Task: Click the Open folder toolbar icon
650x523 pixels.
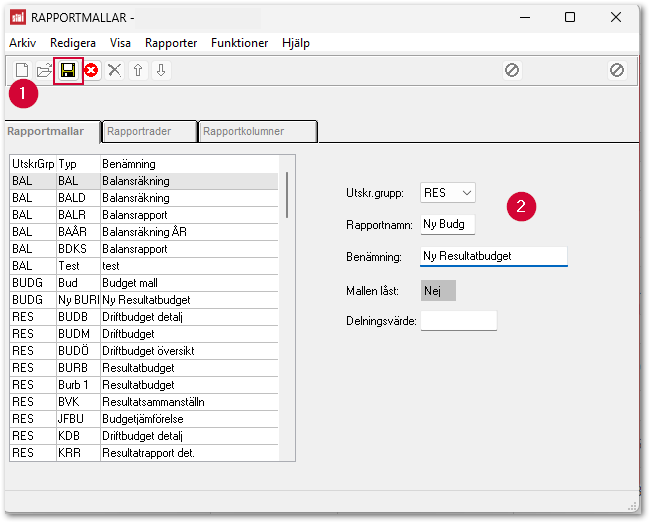Action: [44, 70]
